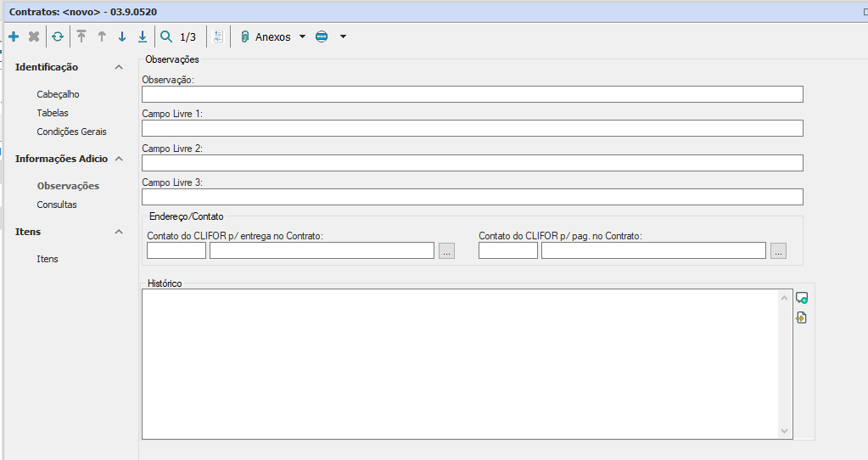Screen dimensions: 868x460
Task: Click the form view icon in toolbar
Action: (218, 36)
